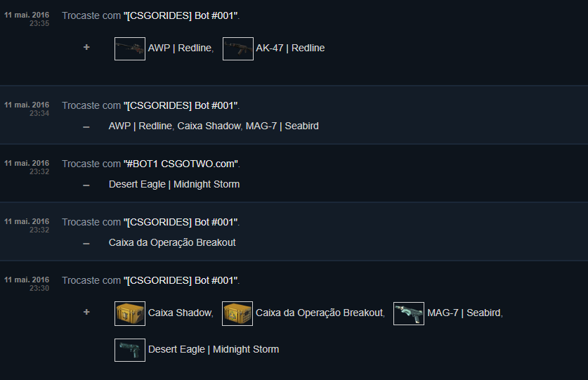
Task: Open the AK-47 | Redline item link
Action: pyautogui.click(x=290, y=48)
